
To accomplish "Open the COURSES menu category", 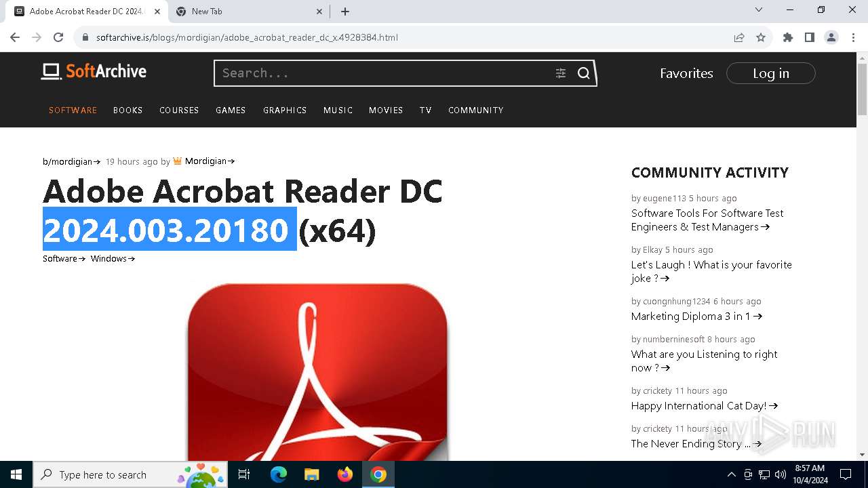I will point(179,110).
